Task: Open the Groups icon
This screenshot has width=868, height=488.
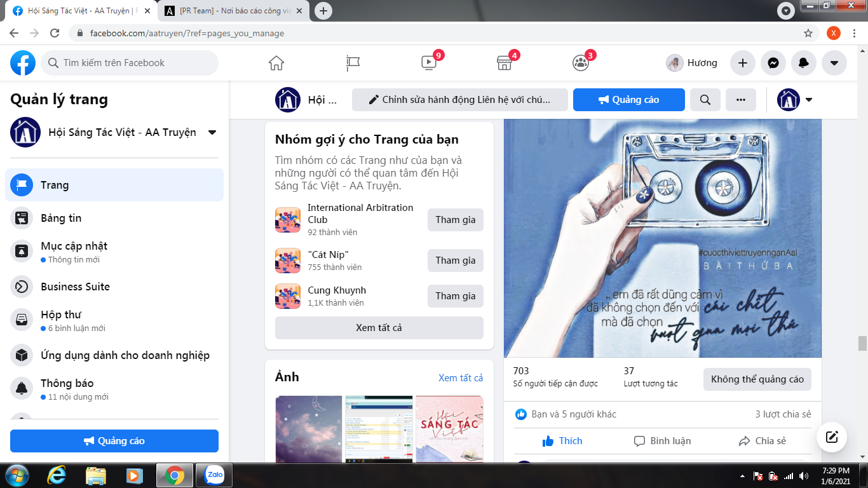Action: click(581, 63)
